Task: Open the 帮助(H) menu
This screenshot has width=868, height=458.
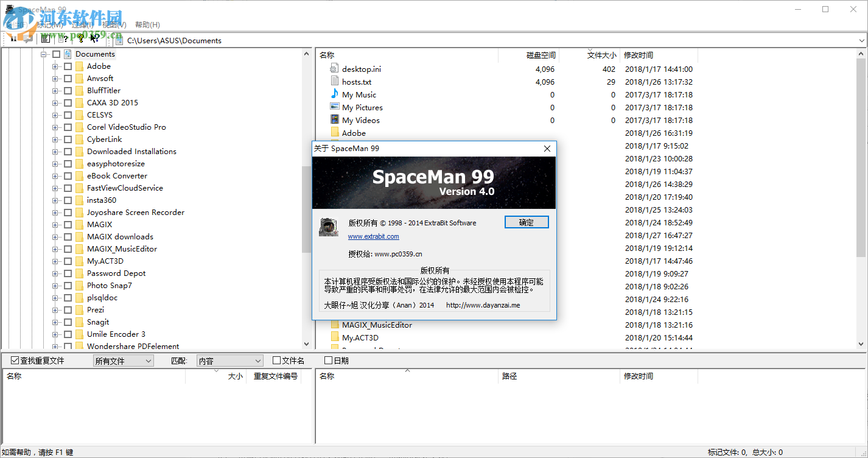Action: pos(147,24)
